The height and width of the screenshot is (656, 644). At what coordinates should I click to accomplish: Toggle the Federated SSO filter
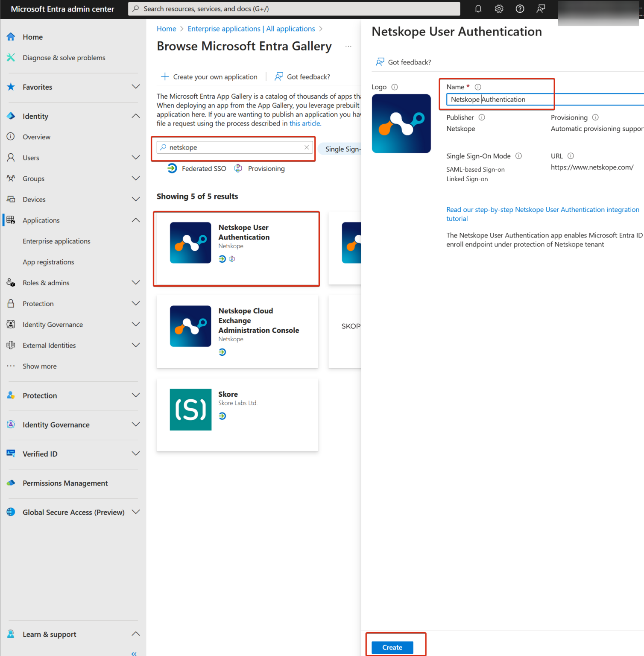[x=196, y=168]
